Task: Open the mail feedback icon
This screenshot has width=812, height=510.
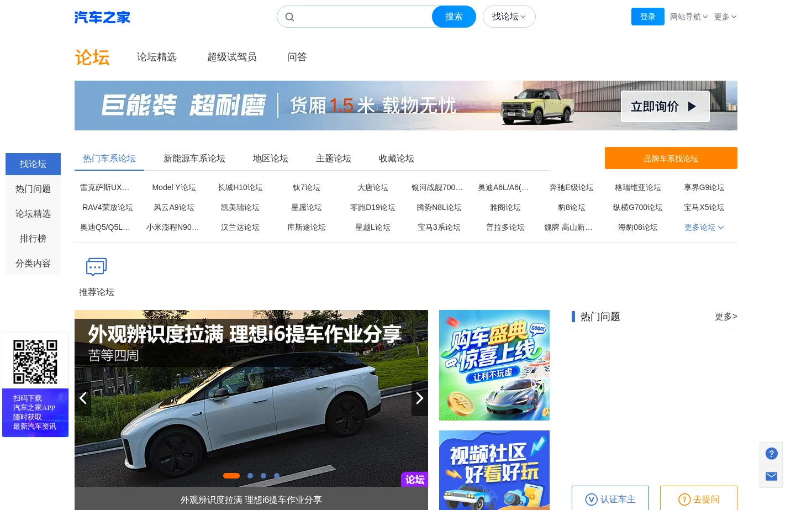Action: tap(771, 476)
